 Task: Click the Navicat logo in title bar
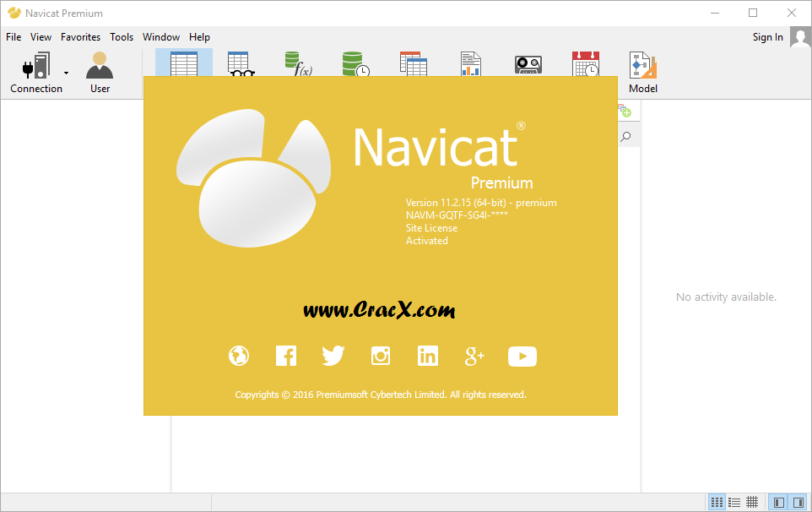[14, 13]
